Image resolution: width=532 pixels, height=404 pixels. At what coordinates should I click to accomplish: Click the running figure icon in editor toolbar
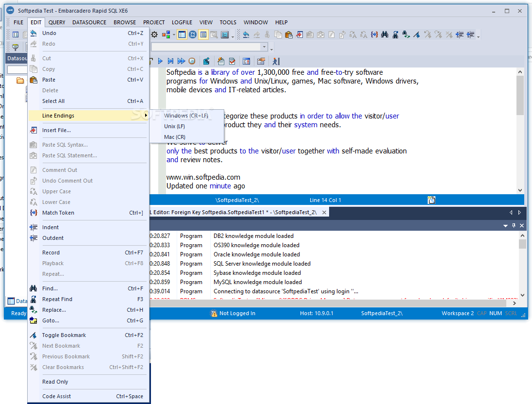coord(276,61)
